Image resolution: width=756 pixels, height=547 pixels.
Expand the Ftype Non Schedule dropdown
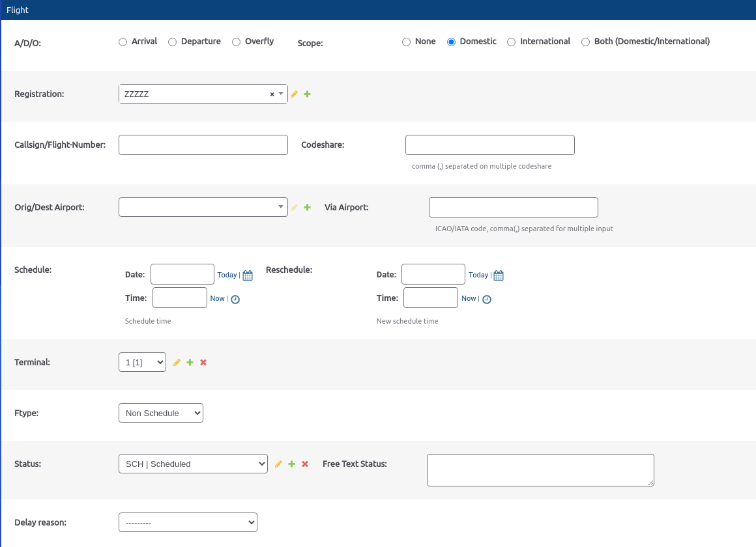pyautogui.click(x=161, y=414)
